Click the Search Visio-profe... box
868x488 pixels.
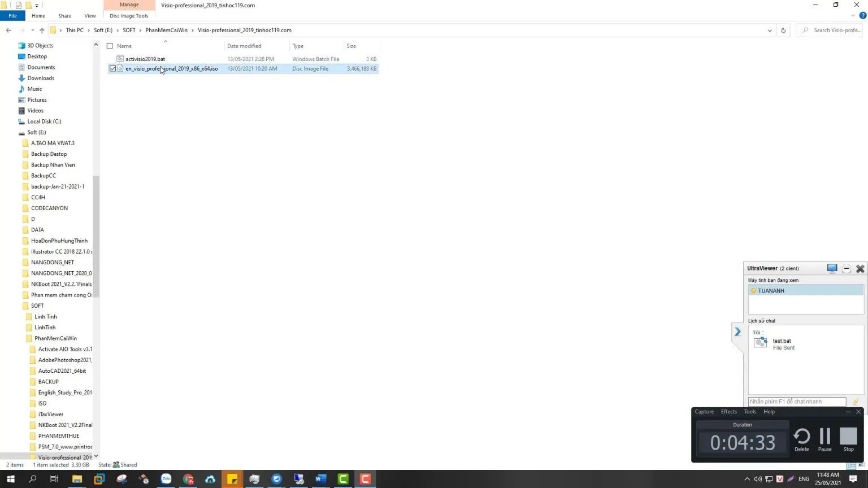point(830,30)
